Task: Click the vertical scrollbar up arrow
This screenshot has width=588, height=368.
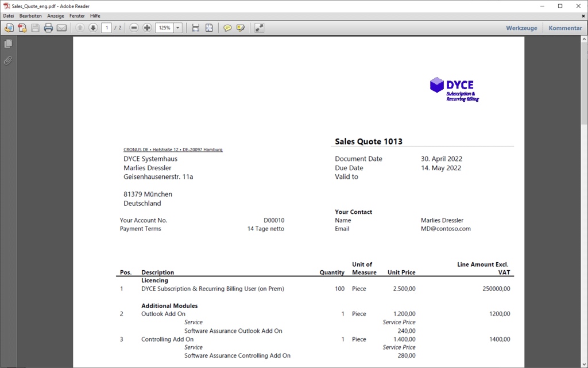Action: [584, 39]
